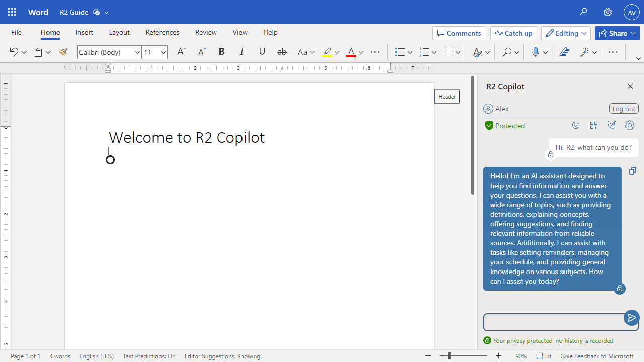The image size is (644, 362).
Task: Open the Editor pen icon
Action: (564, 52)
